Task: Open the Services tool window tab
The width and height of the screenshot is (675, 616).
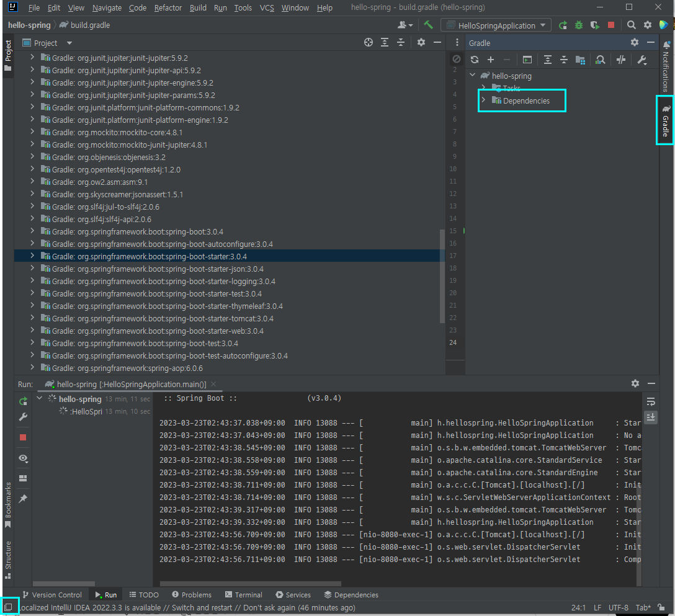Action: 293,594
